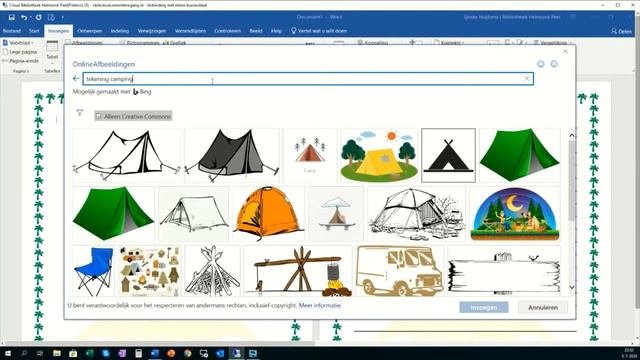
Task: Open Excel from the taskbar
Action: pyautogui.click(x=89, y=353)
